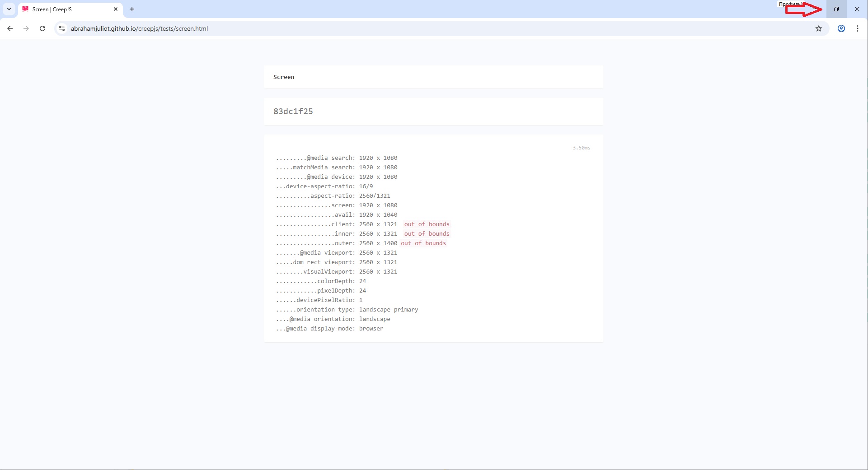Click the "pixelDepth:" row label
Image resolution: width=868 pixels, height=470 pixels.
coord(336,291)
